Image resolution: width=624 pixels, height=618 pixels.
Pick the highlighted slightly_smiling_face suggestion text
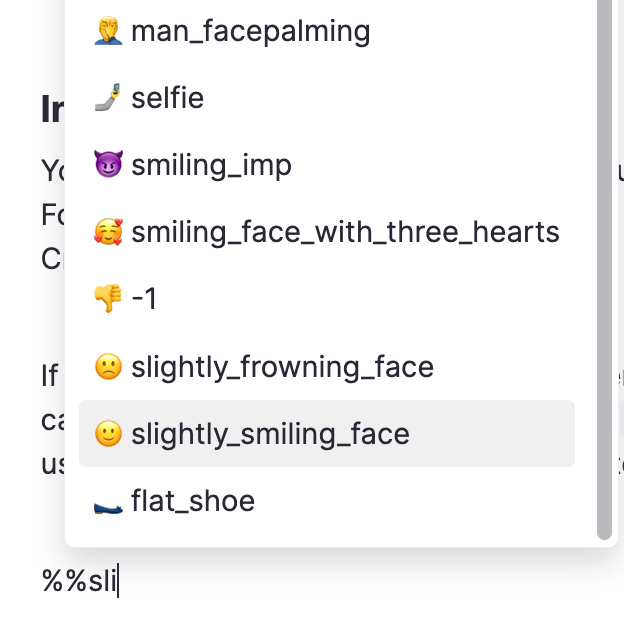coord(270,434)
